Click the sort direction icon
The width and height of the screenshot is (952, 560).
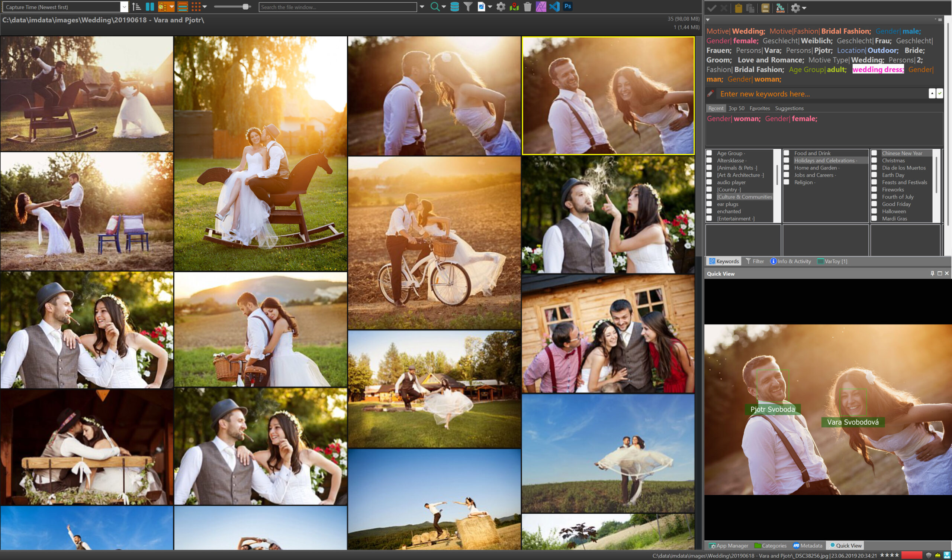tap(136, 7)
